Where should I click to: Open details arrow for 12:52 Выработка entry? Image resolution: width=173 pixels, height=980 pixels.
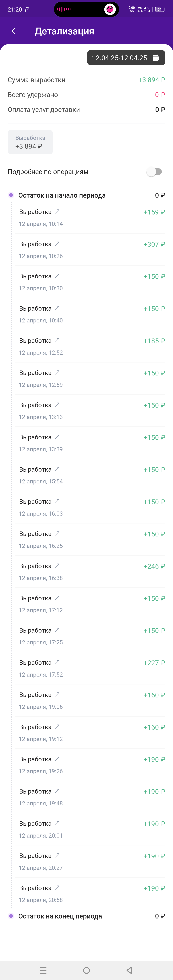57,340
